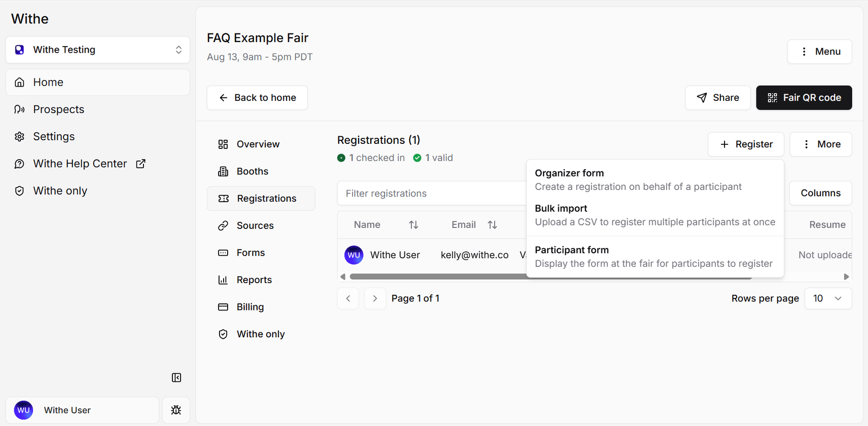View the Reports tab
The width and height of the screenshot is (868, 426).
tap(261, 280)
